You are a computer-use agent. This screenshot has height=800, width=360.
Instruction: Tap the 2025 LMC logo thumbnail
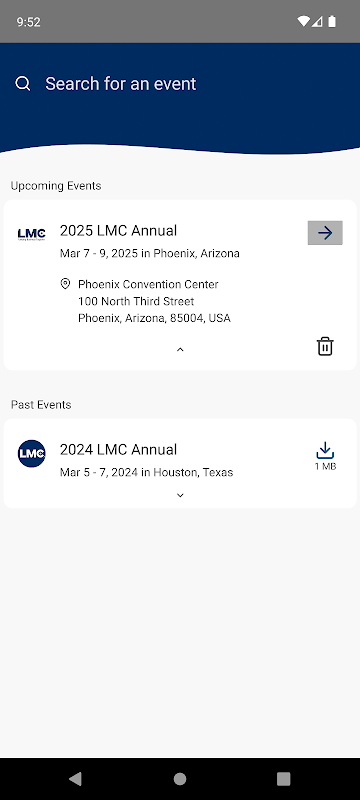[x=32, y=234]
